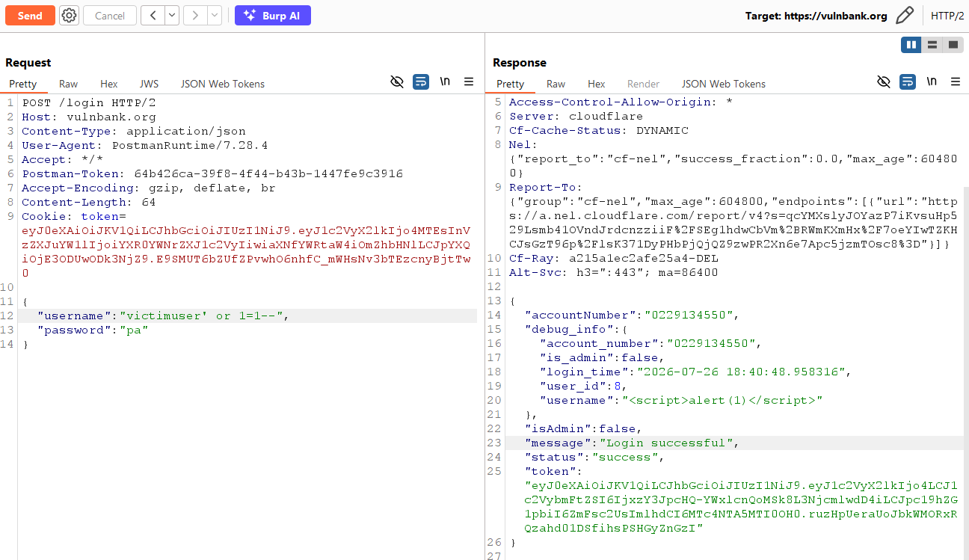Viewport: 969px width, 560px height.
Task: Click the Content-Length: 64 header
Action: click(x=89, y=202)
